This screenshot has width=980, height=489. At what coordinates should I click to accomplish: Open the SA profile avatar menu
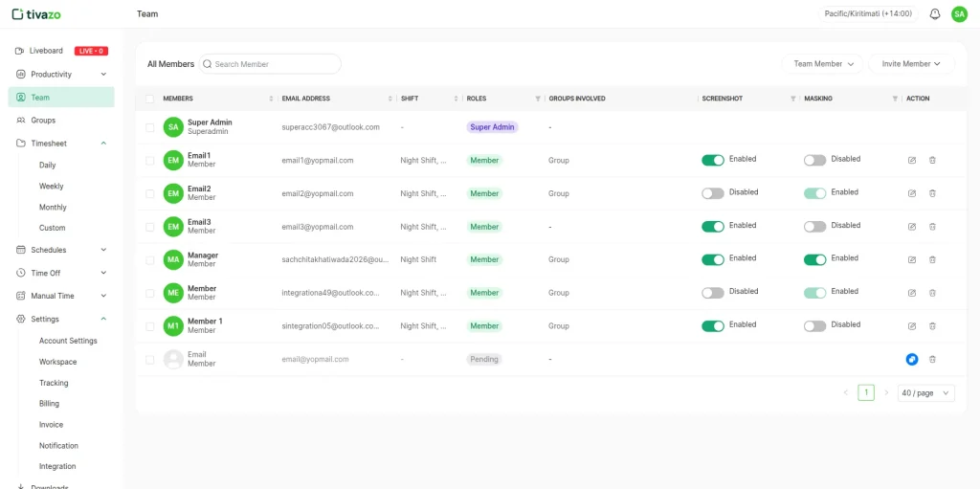[959, 13]
